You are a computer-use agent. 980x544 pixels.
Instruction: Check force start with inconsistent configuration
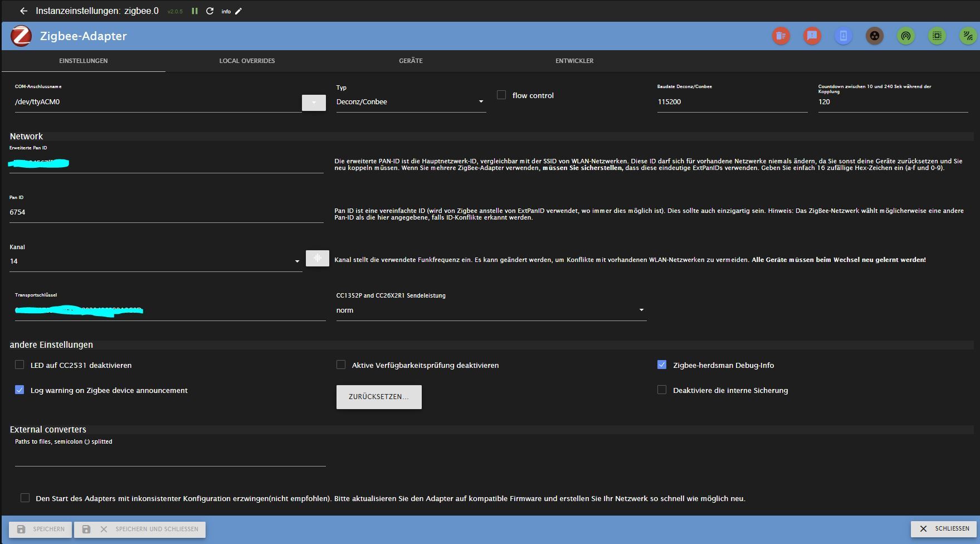(x=25, y=498)
